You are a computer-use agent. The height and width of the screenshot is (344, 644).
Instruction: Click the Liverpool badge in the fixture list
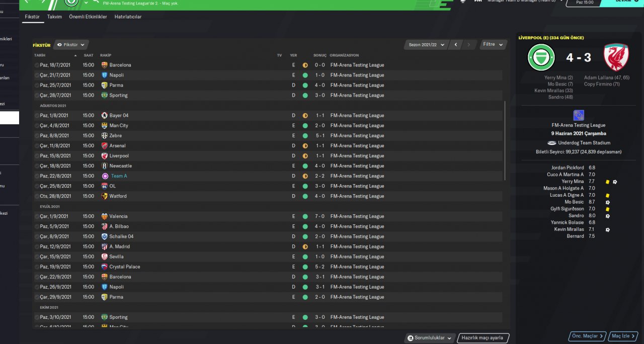(x=105, y=155)
